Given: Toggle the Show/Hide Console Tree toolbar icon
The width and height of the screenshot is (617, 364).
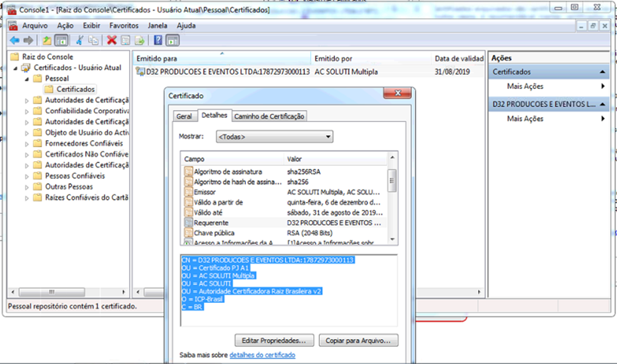Looking at the screenshot, I should coord(61,40).
